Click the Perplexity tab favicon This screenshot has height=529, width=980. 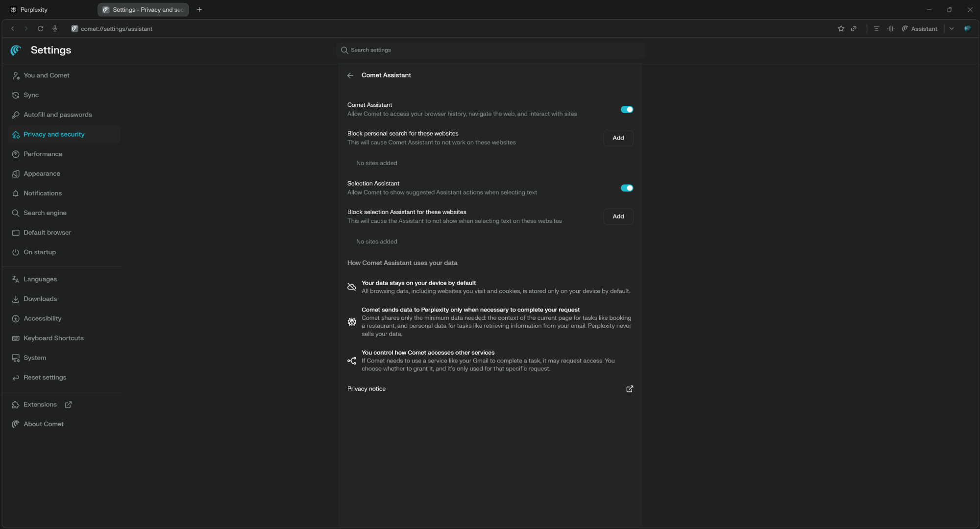pyautogui.click(x=13, y=10)
